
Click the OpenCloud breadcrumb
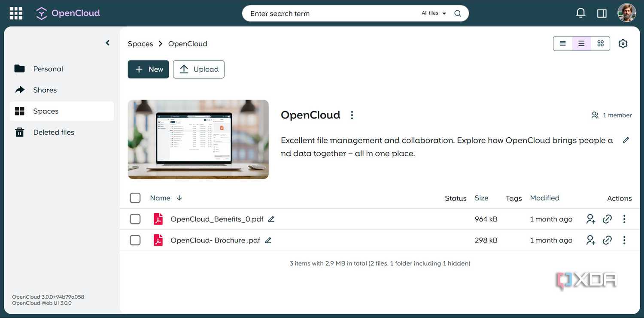click(188, 44)
